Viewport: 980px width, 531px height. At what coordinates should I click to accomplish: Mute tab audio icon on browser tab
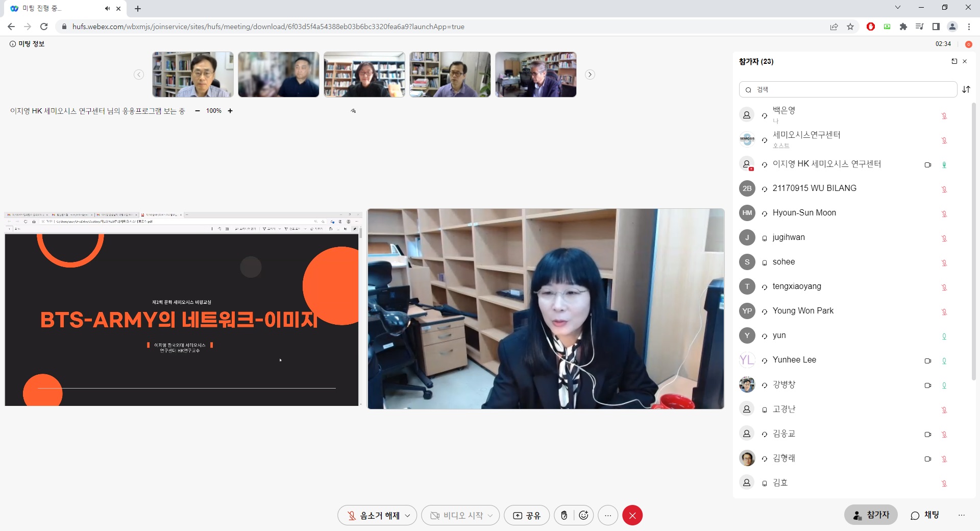point(107,9)
